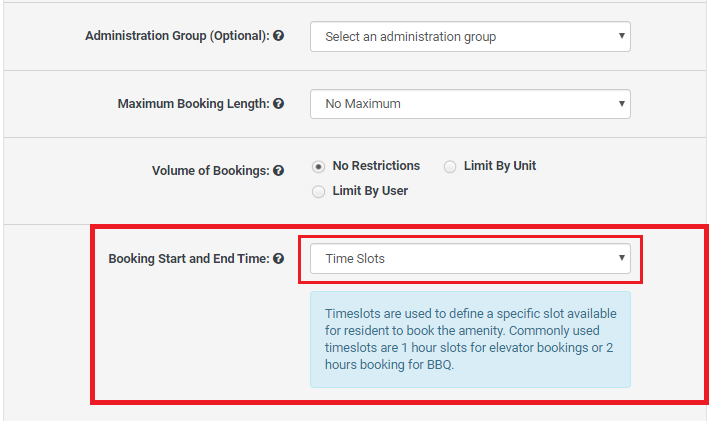Click the blue Timeslots information box
Image resolution: width=713 pixels, height=421 pixels.
click(470, 339)
